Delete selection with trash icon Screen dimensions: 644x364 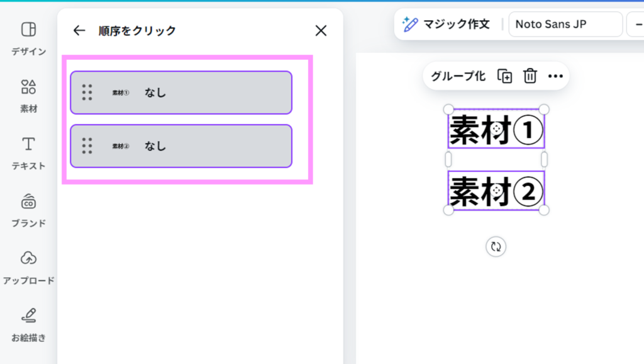coord(530,76)
